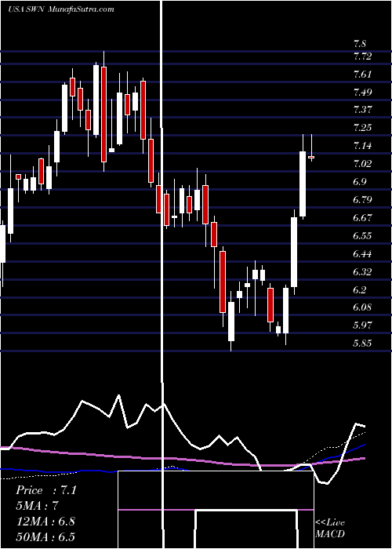Click the 6.55 price axis label
392x549 pixels.
tap(362, 235)
